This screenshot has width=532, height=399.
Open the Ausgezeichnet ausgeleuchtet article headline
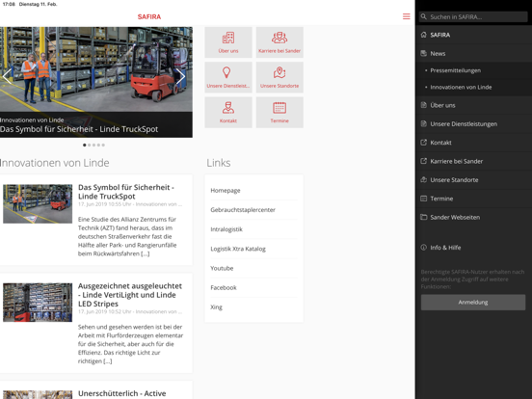[130, 295]
